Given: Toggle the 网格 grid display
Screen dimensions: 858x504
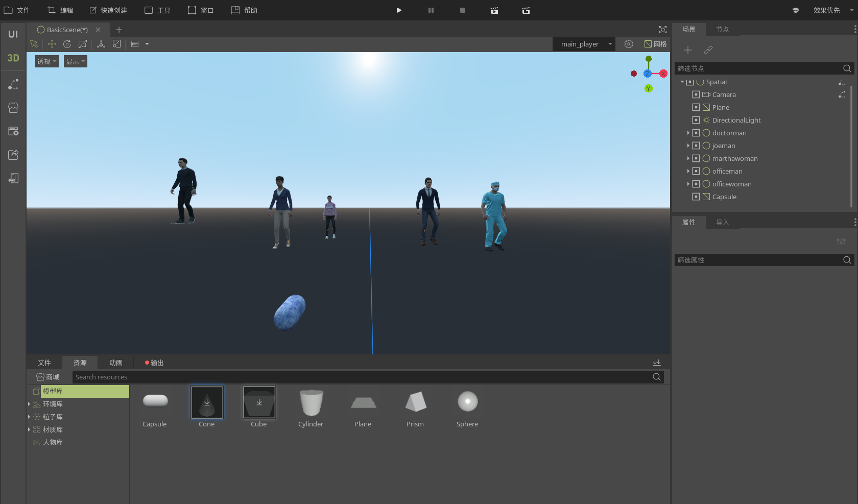Looking at the screenshot, I should coord(655,44).
